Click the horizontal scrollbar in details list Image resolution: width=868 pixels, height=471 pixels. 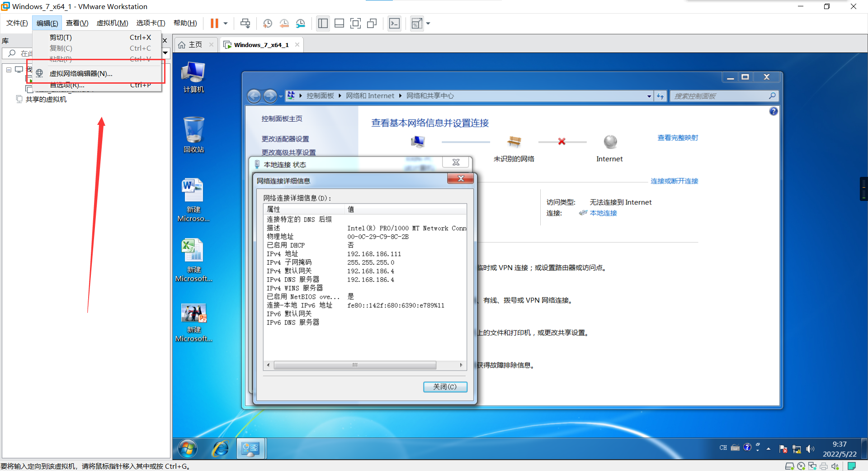(355, 365)
